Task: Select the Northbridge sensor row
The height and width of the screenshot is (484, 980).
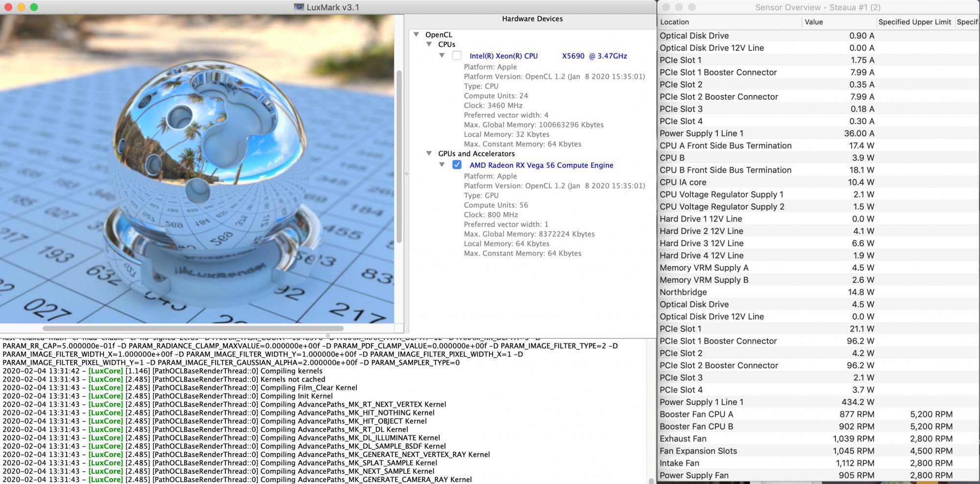Action: point(818,292)
